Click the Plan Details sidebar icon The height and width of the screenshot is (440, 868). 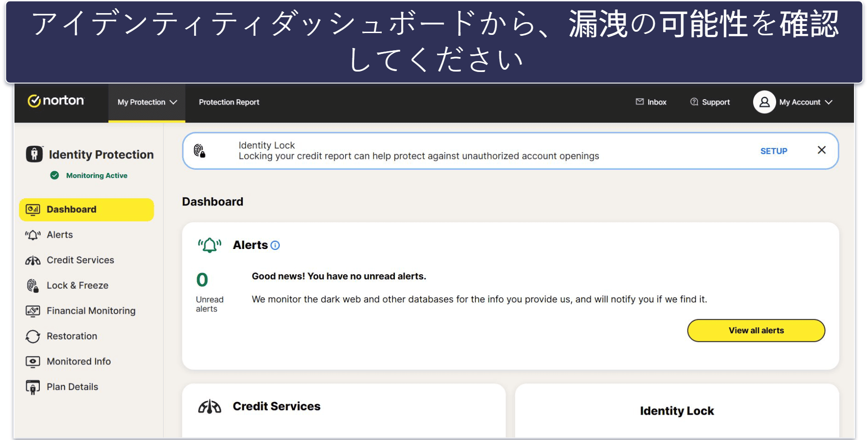click(33, 387)
